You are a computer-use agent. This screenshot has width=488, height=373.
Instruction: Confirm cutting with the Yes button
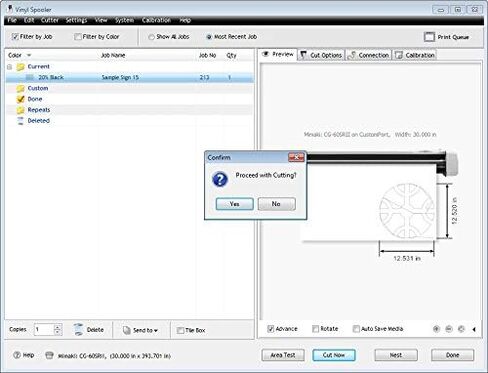pyautogui.click(x=234, y=204)
